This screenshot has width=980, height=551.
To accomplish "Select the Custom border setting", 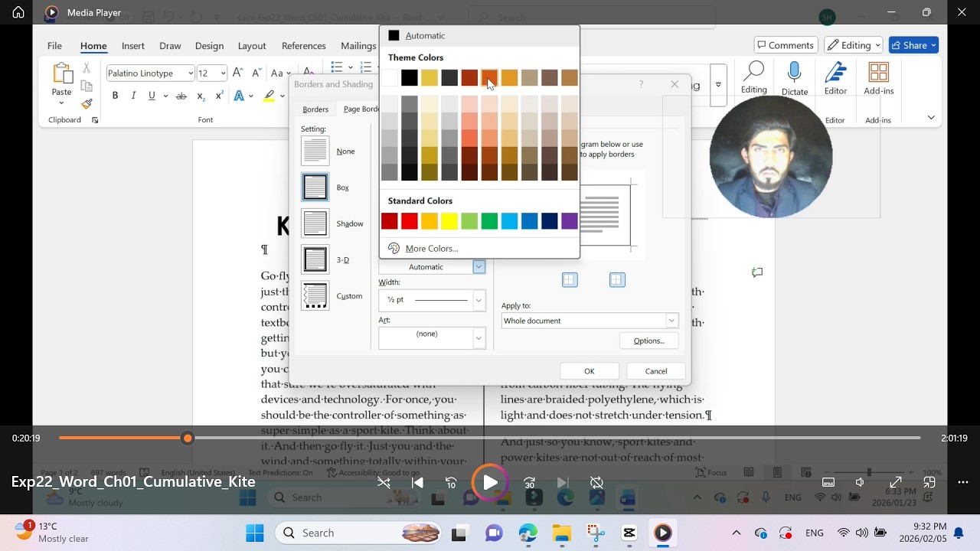I will 315,296.
